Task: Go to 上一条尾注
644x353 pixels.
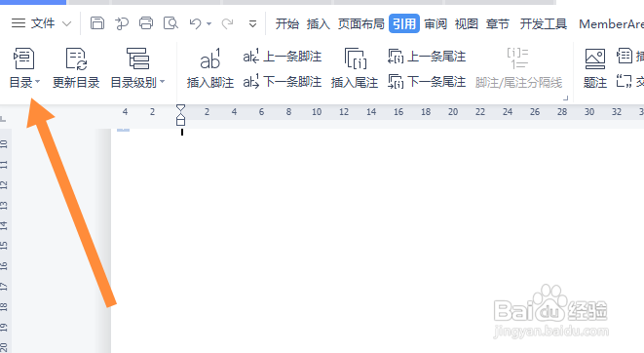Action: [427, 57]
